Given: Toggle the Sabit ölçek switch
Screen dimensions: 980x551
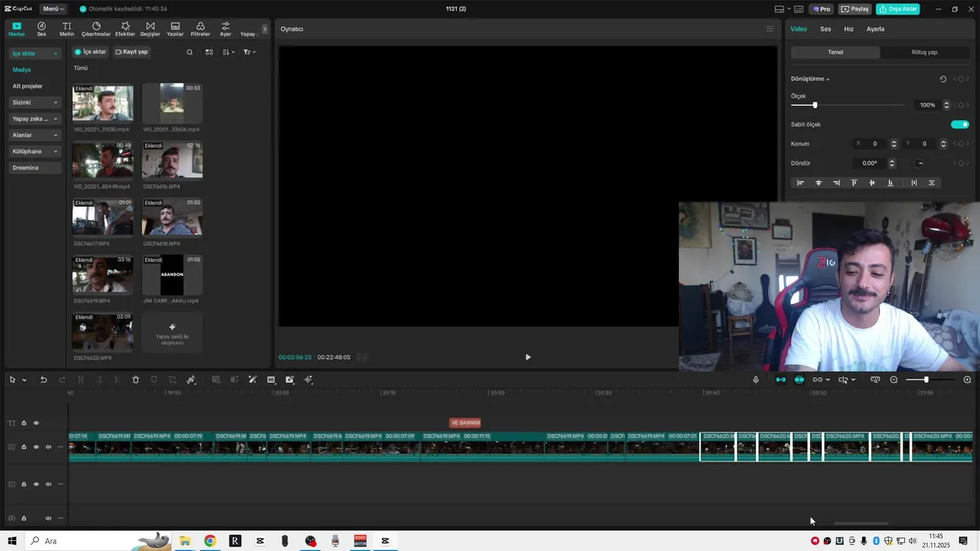Looking at the screenshot, I should pos(960,124).
